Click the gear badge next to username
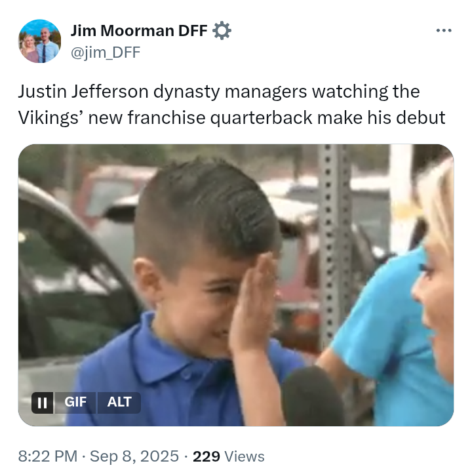 click(x=222, y=30)
